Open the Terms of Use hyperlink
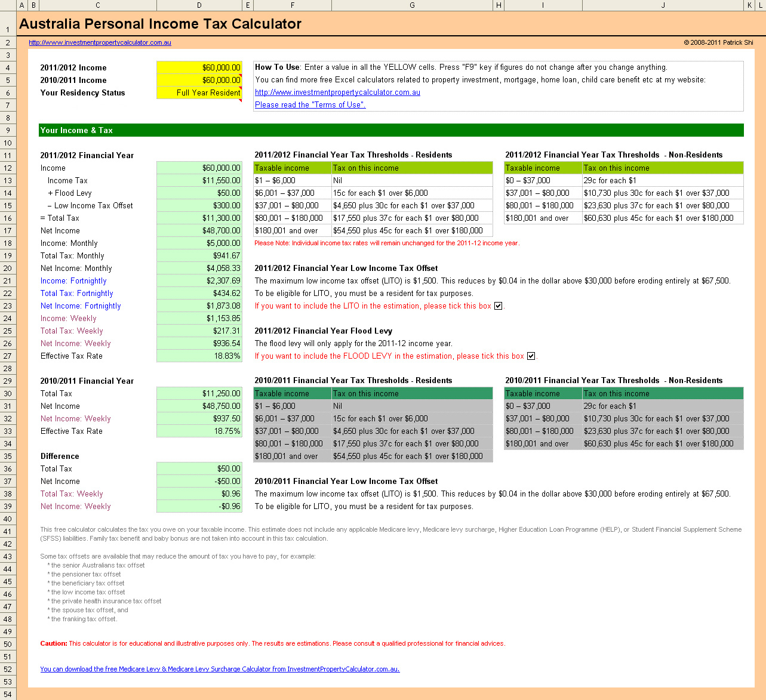This screenshot has height=700, width=766. tap(309, 104)
